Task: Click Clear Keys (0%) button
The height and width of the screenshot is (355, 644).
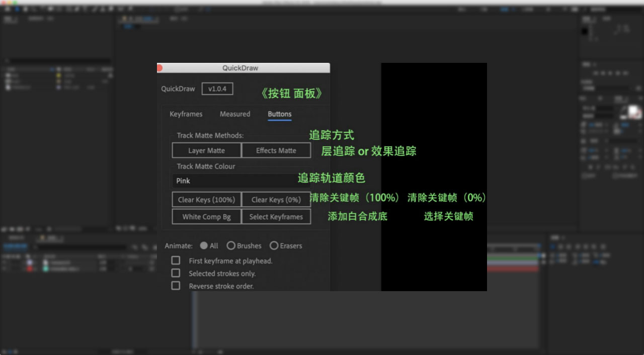Action: click(x=276, y=200)
